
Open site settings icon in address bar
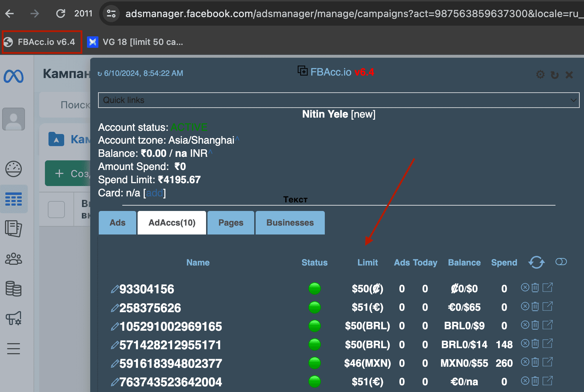coord(111,14)
